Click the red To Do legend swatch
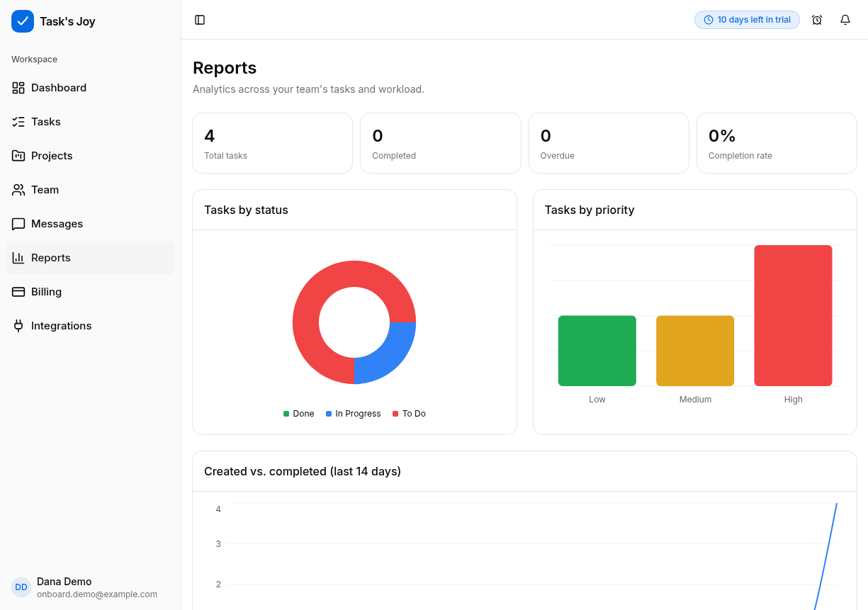This screenshot has height=610, width=868. click(x=395, y=414)
